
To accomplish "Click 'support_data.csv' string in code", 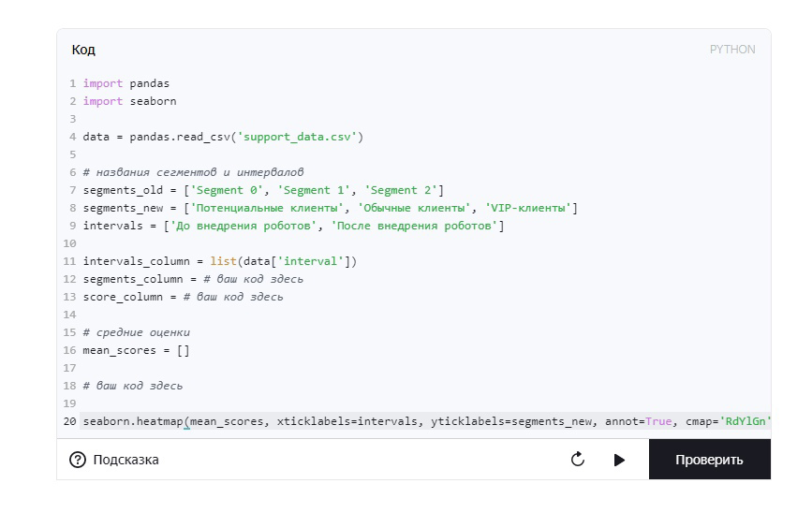I will tap(297, 137).
